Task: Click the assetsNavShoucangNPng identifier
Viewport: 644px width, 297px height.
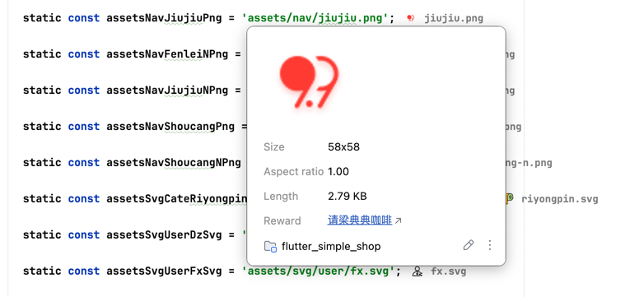Action: coord(174,162)
